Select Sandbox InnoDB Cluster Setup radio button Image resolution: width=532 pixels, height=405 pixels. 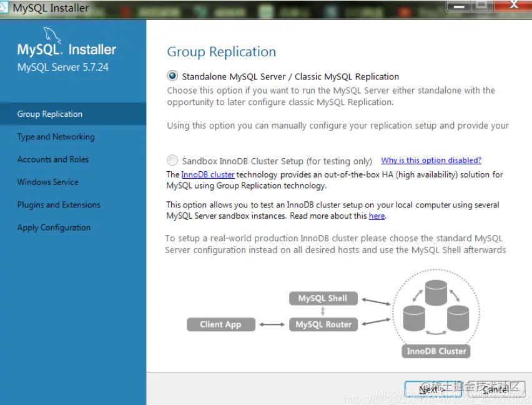[172, 160]
